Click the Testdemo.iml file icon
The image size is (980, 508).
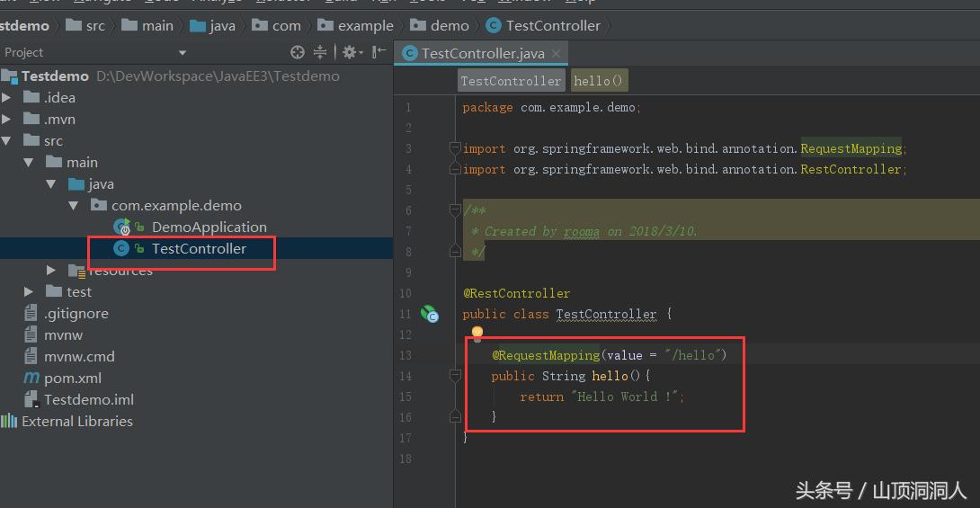[31, 399]
